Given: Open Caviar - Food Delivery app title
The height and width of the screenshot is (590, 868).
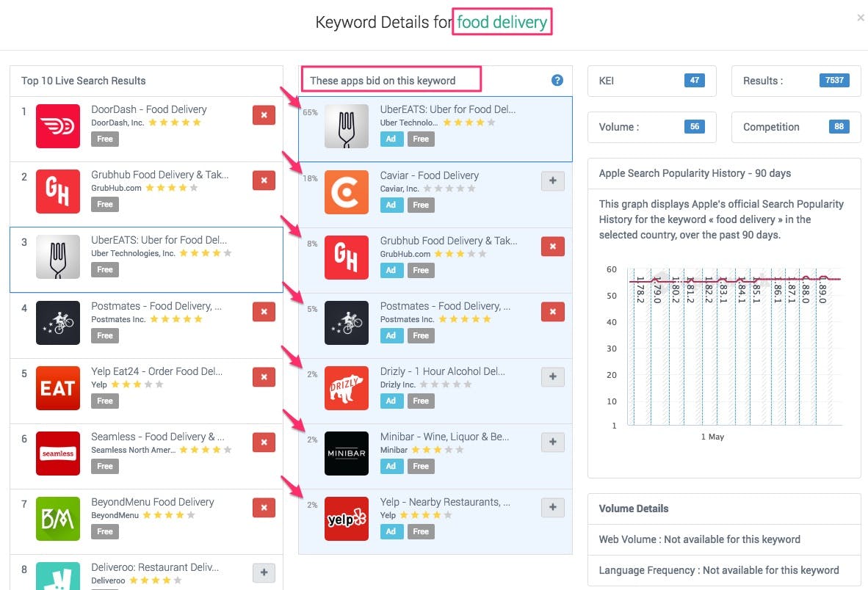Looking at the screenshot, I should tap(430, 175).
